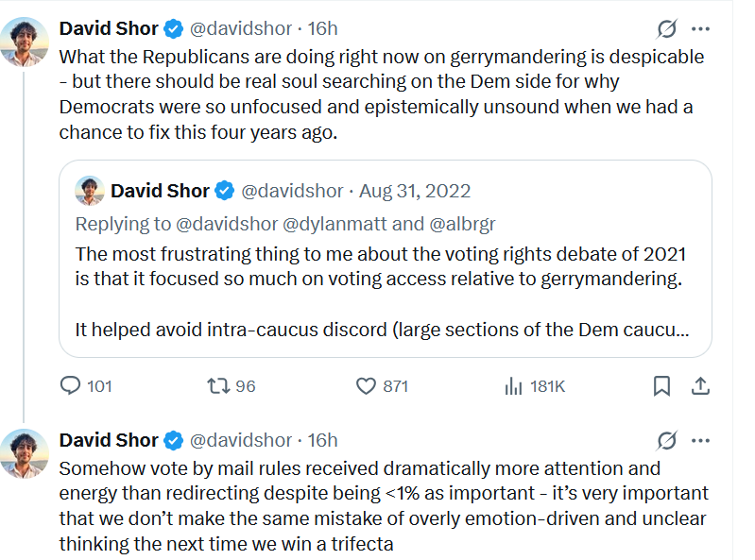Open Grok icon on first tweet
755x560 pixels.
pyautogui.click(x=667, y=29)
